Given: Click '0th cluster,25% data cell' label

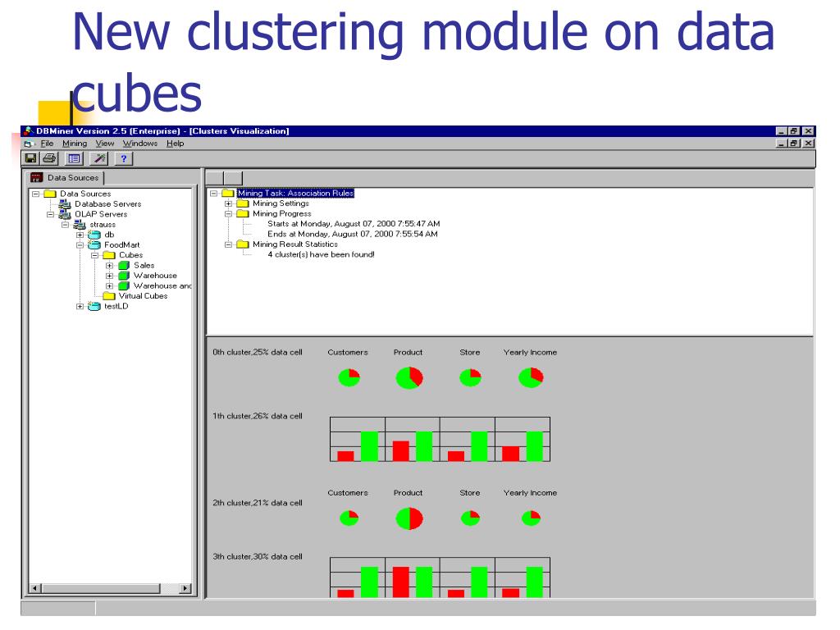Looking at the screenshot, I should click(x=257, y=353).
